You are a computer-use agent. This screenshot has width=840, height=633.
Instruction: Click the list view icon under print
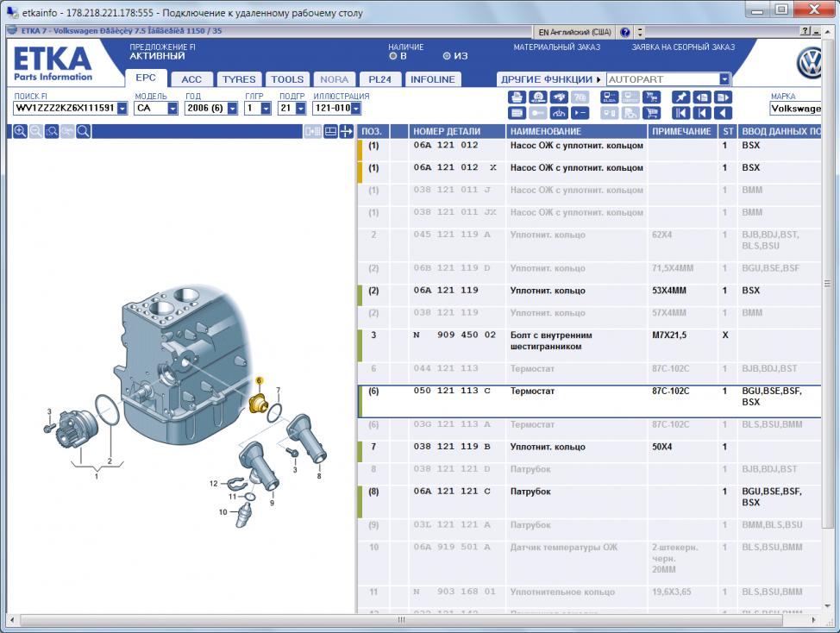coord(517,113)
